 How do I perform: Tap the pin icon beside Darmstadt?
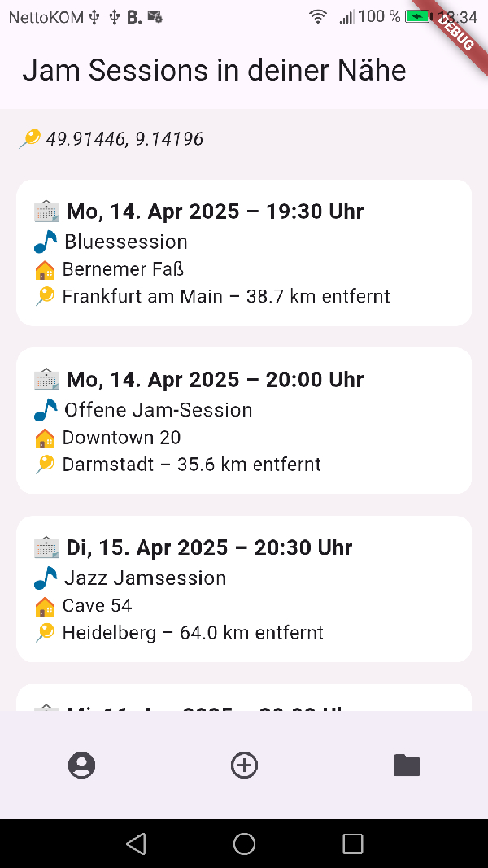pyautogui.click(x=45, y=465)
